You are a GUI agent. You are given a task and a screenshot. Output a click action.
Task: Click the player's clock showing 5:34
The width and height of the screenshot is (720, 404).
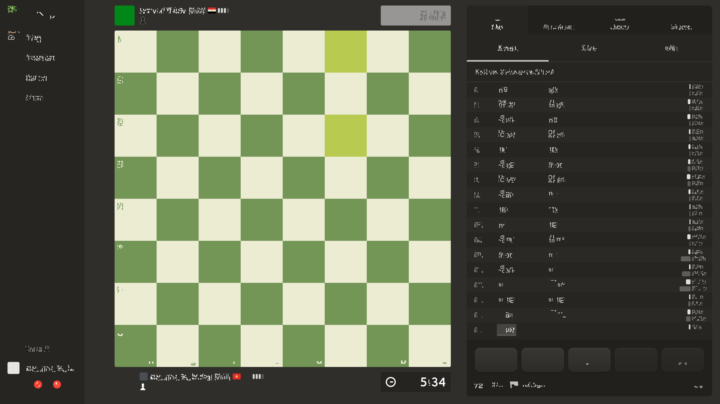click(416, 382)
